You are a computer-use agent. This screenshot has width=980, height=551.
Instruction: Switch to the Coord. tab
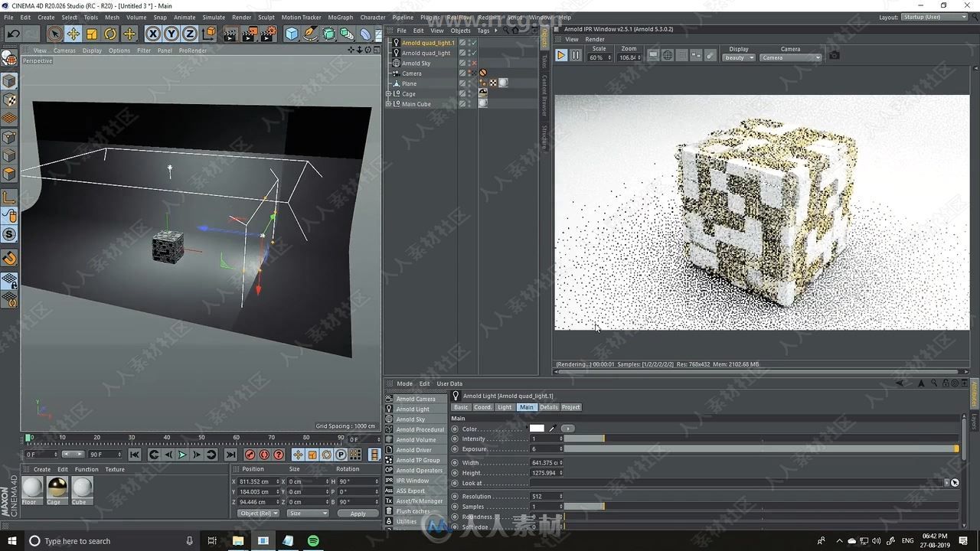click(482, 407)
